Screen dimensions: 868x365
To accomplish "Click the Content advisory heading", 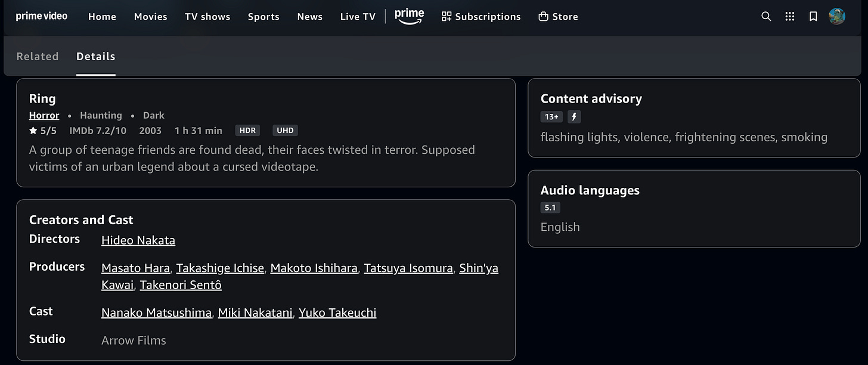I will click(591, 99).
